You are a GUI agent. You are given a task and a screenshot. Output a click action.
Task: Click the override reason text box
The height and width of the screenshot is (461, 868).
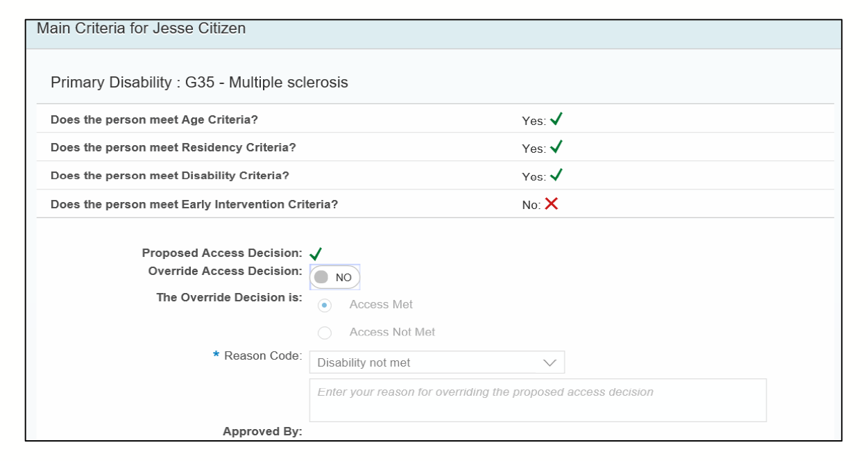coord(538,400)
